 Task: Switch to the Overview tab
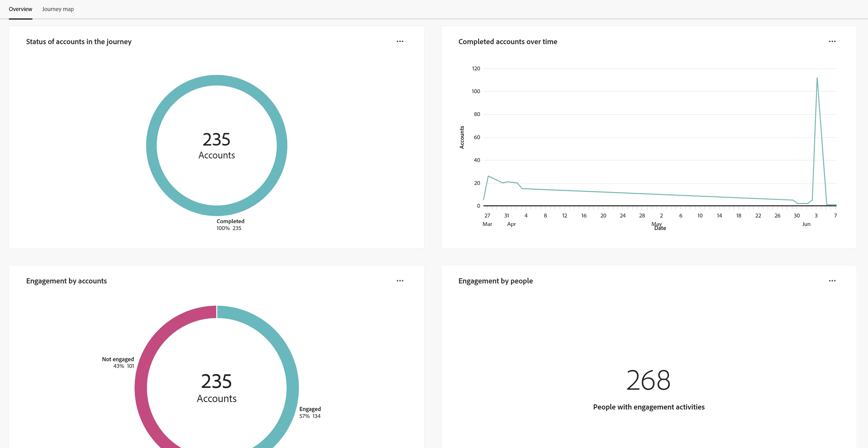21,9
